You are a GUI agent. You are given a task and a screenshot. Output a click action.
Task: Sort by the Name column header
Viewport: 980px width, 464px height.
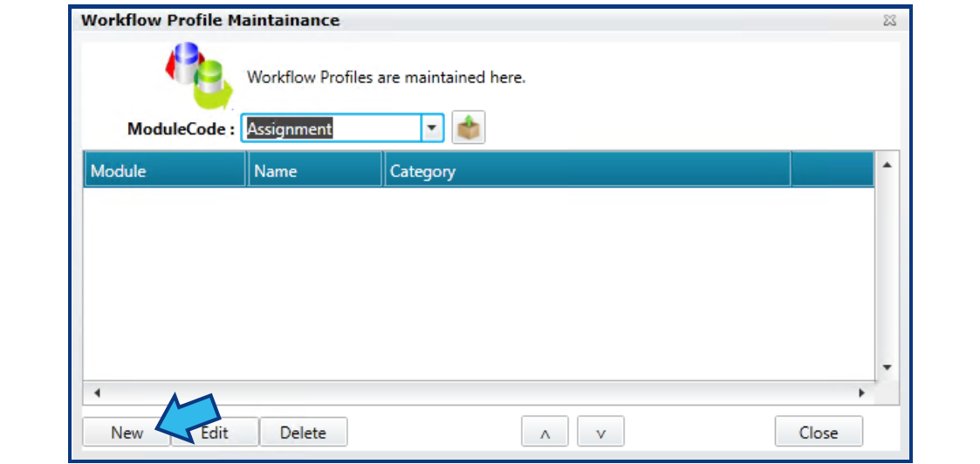point(316,170)
